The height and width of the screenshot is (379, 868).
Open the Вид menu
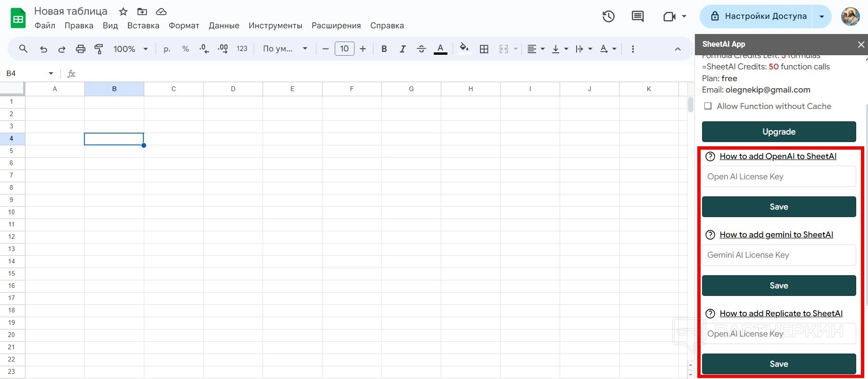click(x=110, y=25)
